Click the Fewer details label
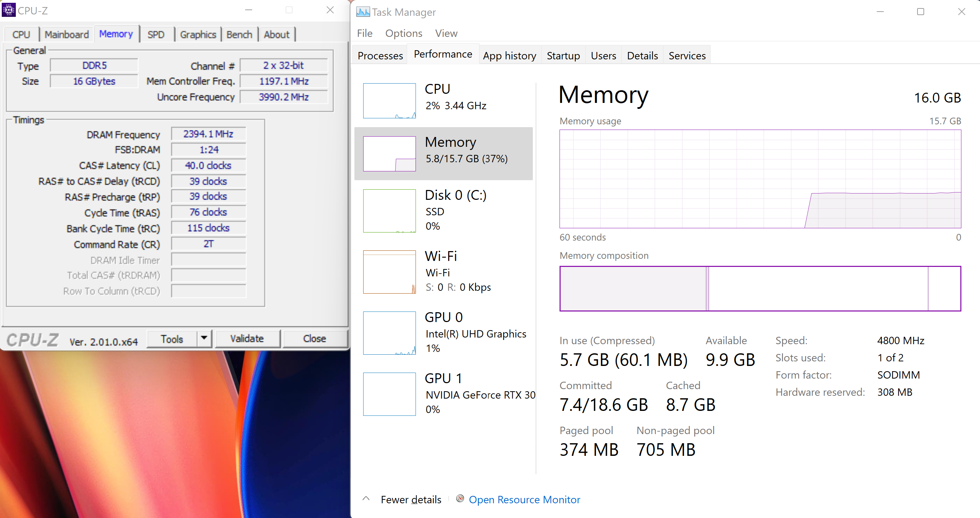 point(411,499)
